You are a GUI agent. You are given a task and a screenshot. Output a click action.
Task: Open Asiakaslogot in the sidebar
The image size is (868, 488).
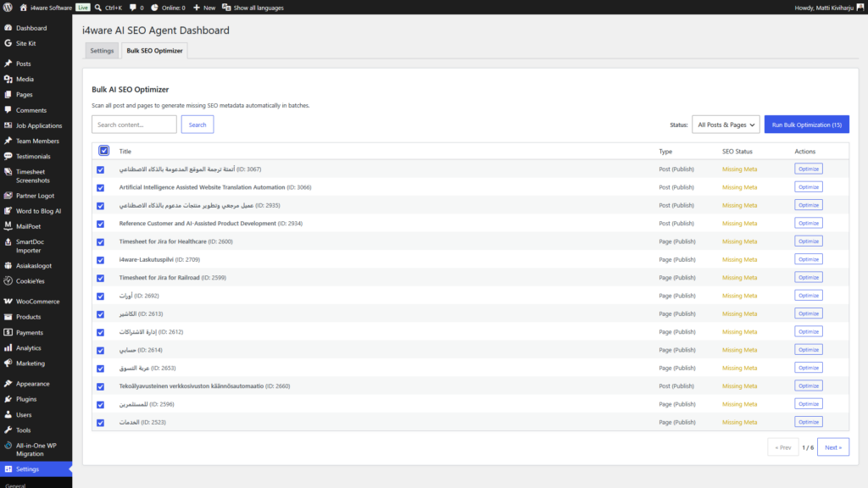click(x=36, y=265)
